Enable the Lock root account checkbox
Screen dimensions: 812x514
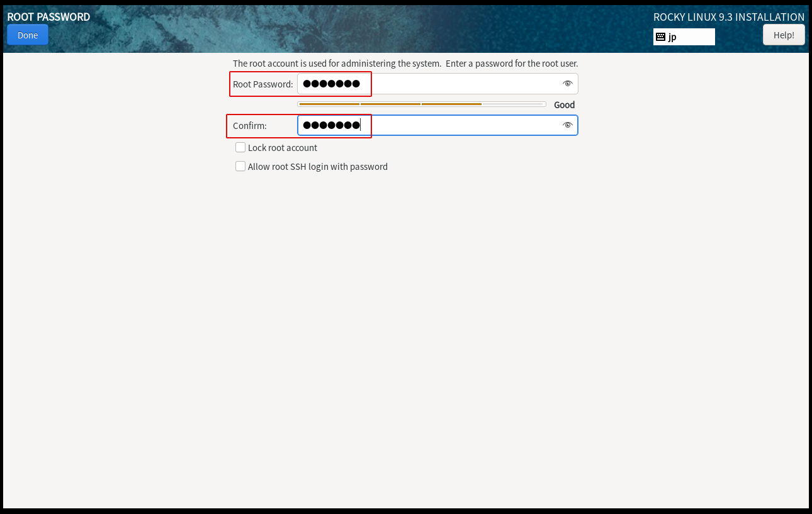tap(240, 147)
